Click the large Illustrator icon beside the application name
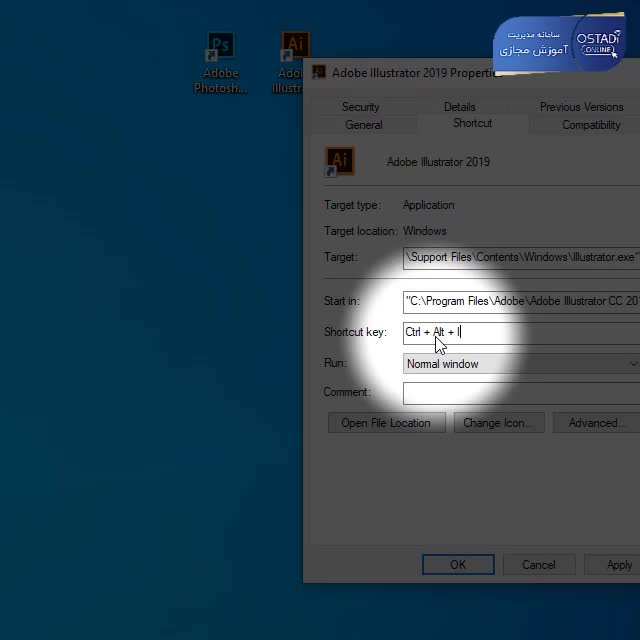Screen dimensions: 640x640 pos(340,161)
